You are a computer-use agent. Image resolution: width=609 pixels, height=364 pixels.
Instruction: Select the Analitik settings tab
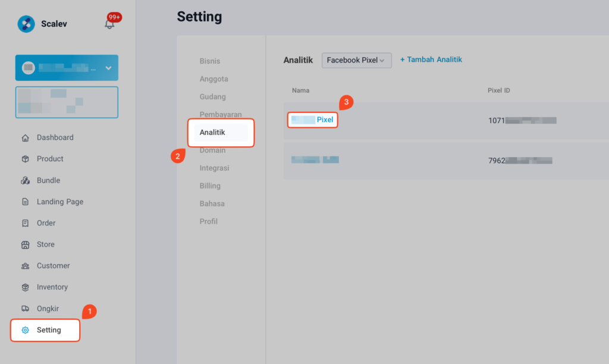[x=221, y=133]
